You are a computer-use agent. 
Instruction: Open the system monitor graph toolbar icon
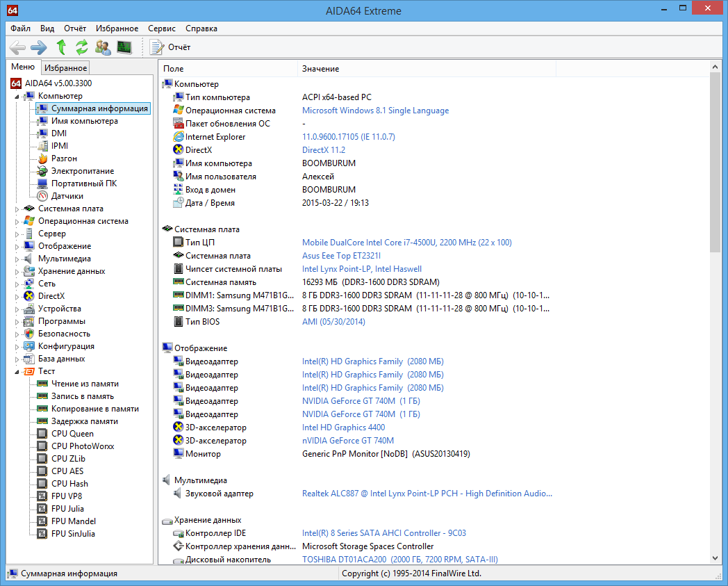124,47
